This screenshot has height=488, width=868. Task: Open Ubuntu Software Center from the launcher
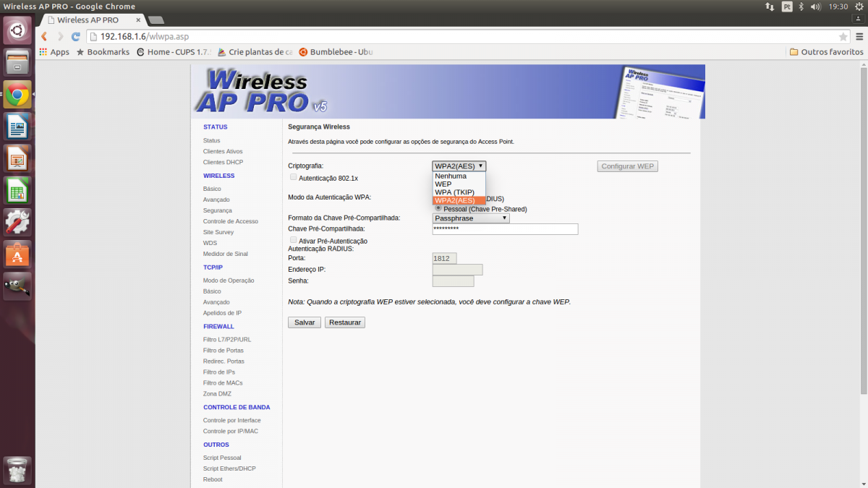pyautogui.click(x=17, y=254)
